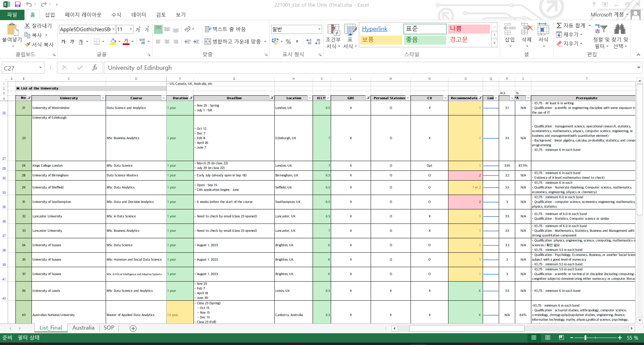Image resolution: width=644 pixels, height=345 pixels.
Task: Click the insert function fx icon
Action: click(95, 68)
